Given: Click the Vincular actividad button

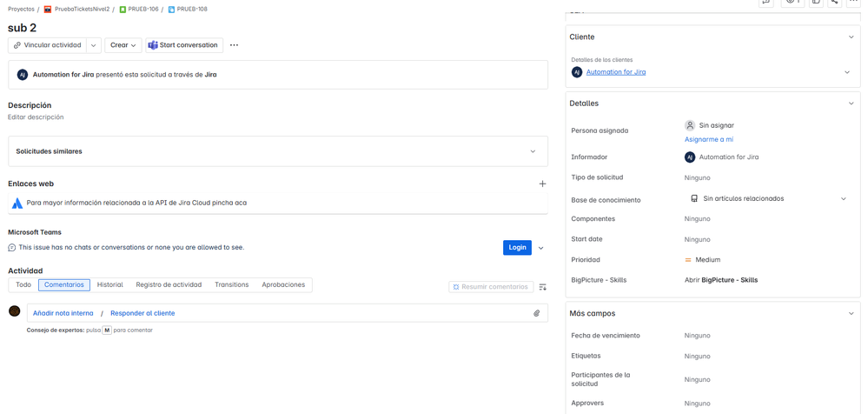Looking at the screenshot, I should click(48, 45).
